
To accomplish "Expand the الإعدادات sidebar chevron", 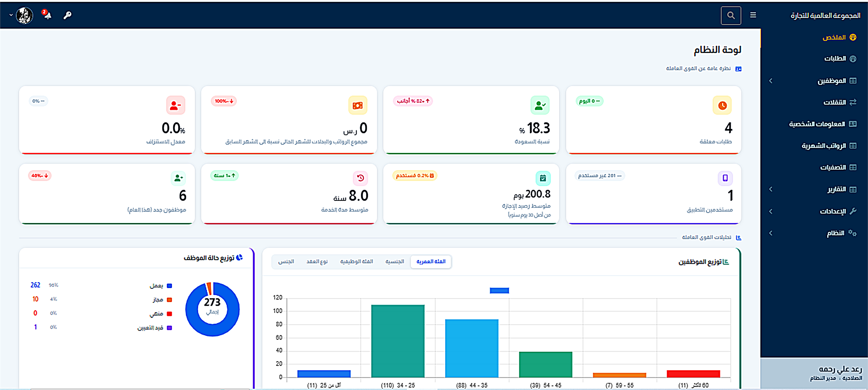I will coord(771,211).
